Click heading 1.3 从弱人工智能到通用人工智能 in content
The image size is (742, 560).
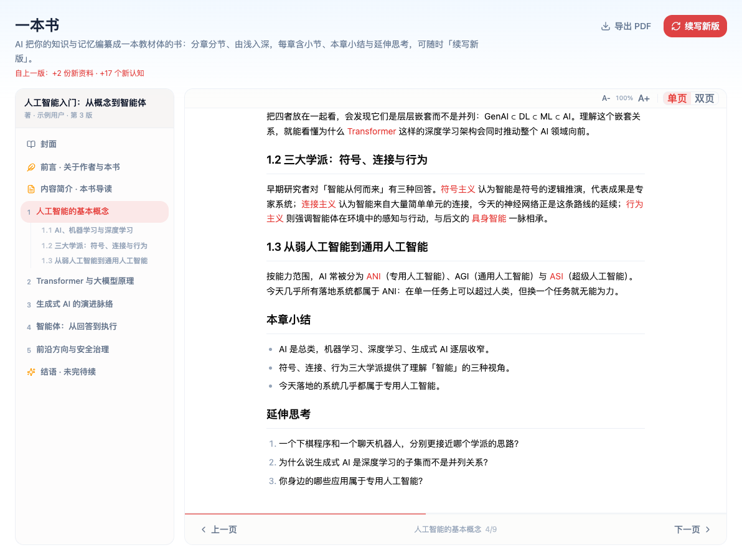347,247
